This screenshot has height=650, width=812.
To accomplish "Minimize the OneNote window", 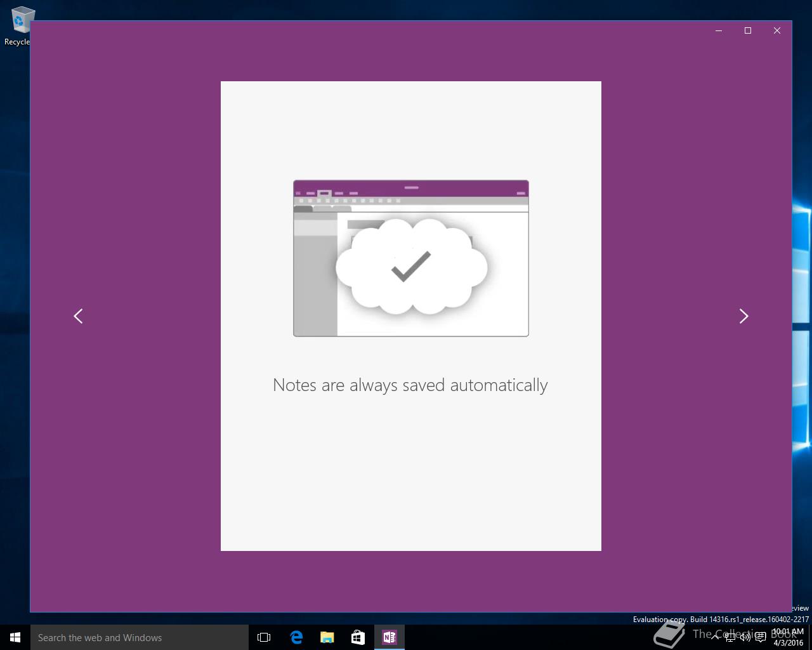I will coord(719,30).
